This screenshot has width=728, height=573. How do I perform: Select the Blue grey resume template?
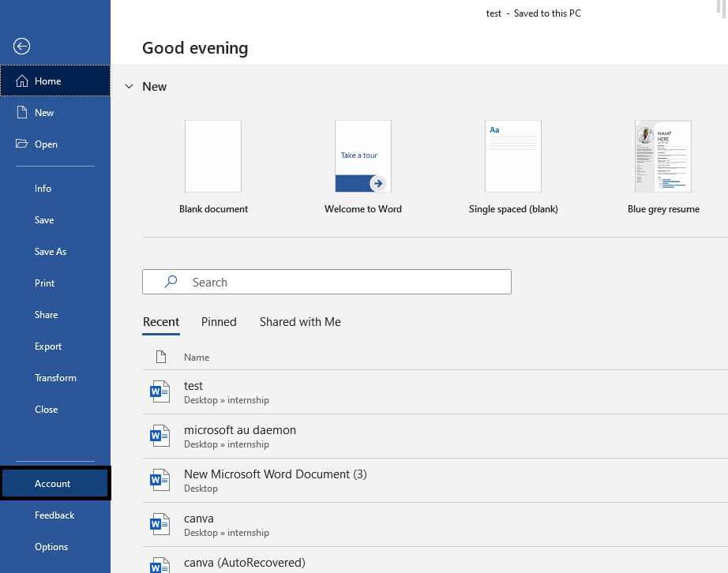click(x=663, y=156)
